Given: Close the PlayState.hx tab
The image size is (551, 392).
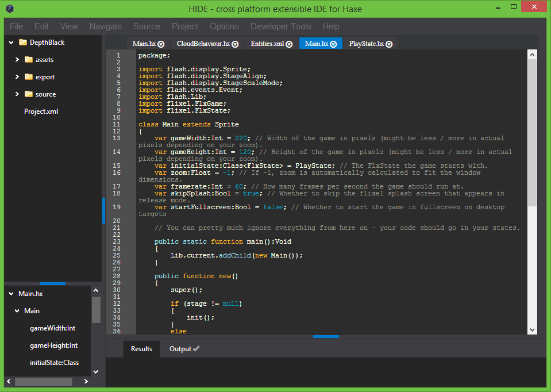Looking at the screenshot, I should pyautogui.click(x=389, y=44).
